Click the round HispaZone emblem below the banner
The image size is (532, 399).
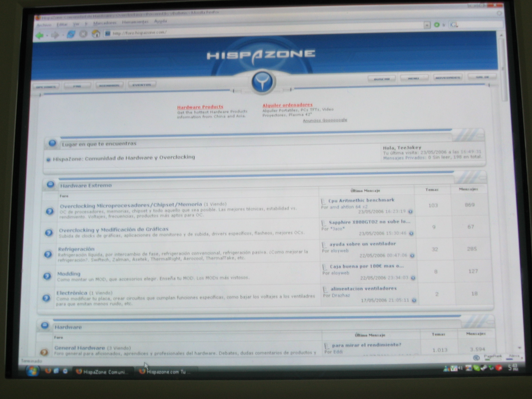pos(262,82)
